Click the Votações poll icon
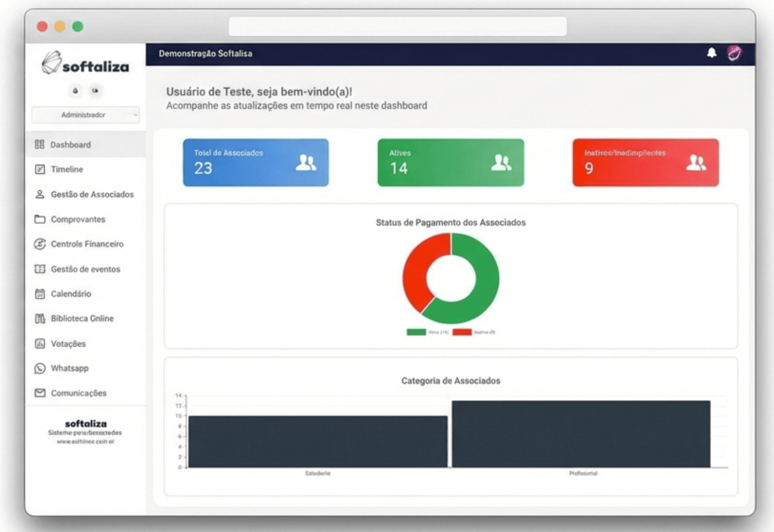 pyautogui.click(x=40, y=344)
